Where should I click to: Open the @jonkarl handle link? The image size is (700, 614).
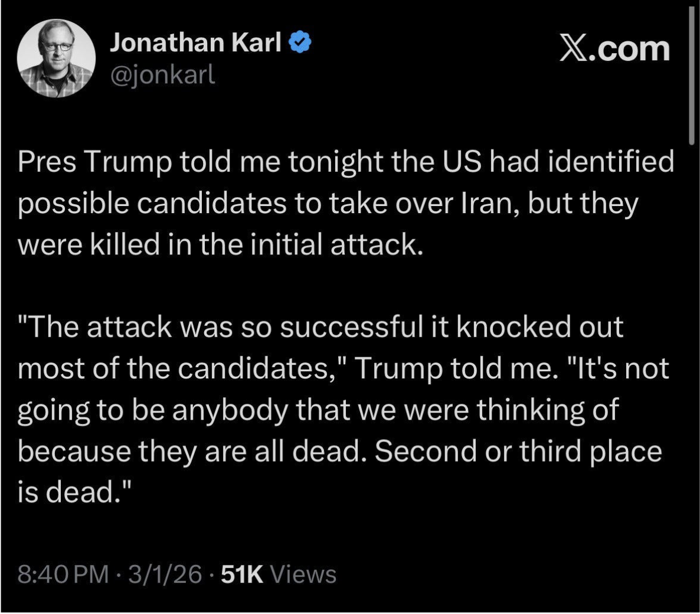point(162,74)
